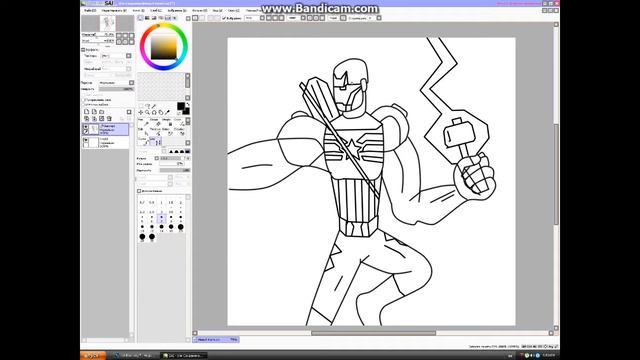Select the top layer row
Image resolution: width=640 pixels, height=360 pixels.
106,130
